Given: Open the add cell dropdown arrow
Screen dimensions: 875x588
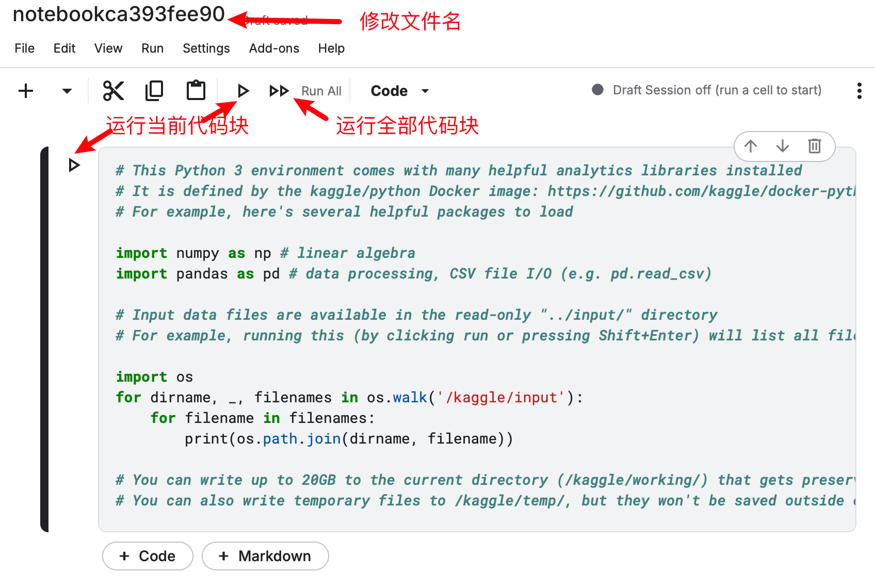Looking at the screenshot, I should click(x=67, y=91).
